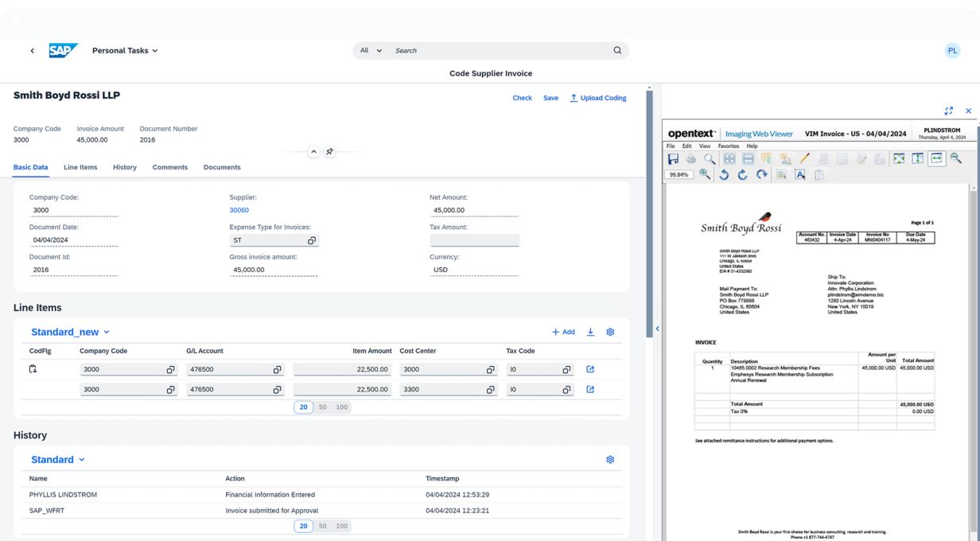The height and width of the screenshot is (541, 980).
Task: Switch to the Comments tab
Action: tap(170, 168)
